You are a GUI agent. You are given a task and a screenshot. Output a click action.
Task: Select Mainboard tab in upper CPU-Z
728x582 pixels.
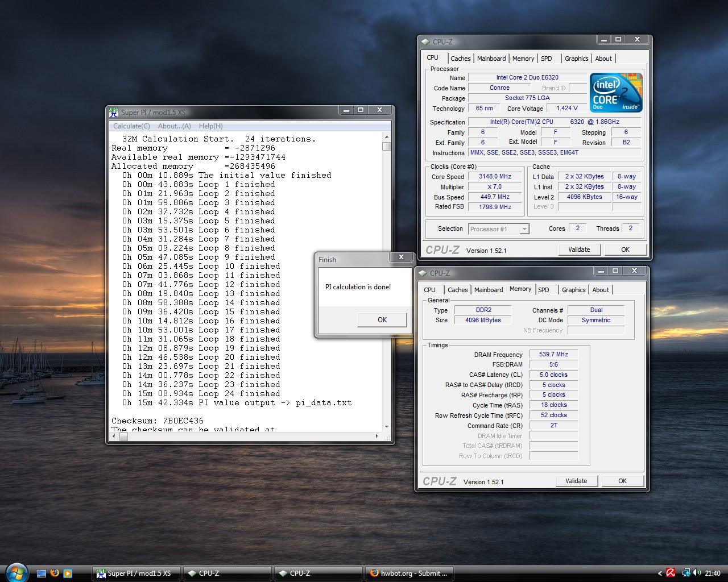(x=491, y=59)
